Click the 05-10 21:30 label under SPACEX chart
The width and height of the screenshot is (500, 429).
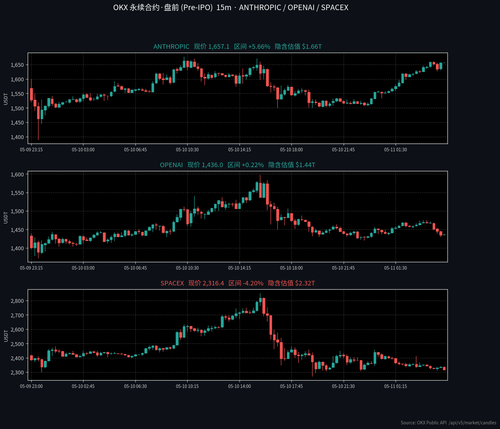pyautogui.click(x=343, y=386)
